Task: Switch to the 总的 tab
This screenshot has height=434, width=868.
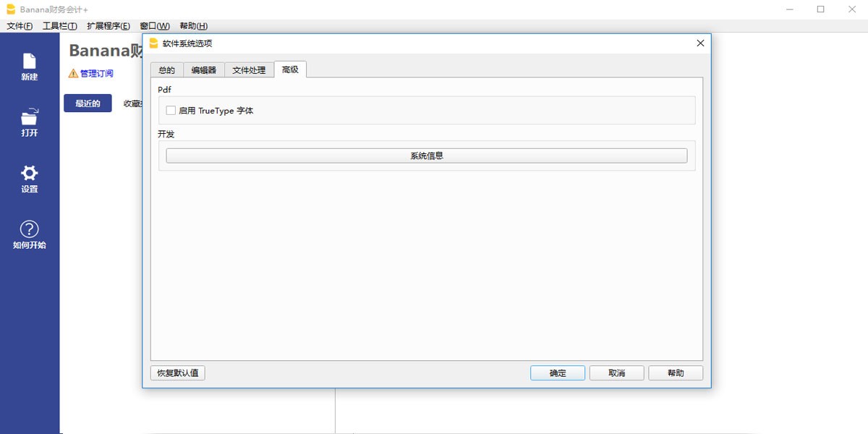Action: [x=166, y=70]
